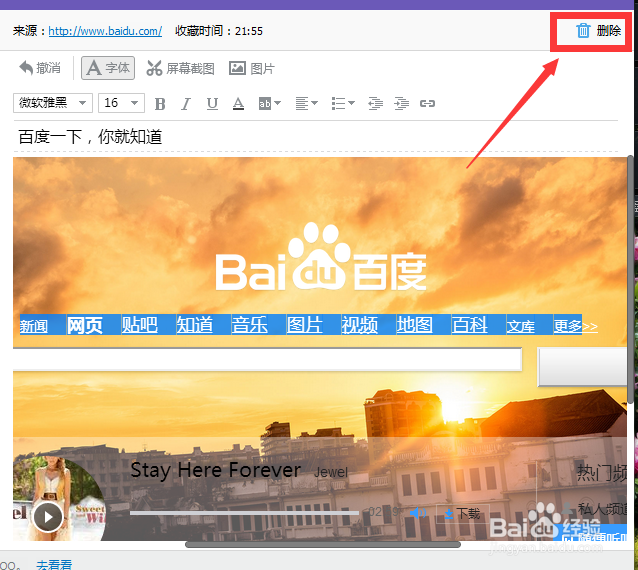Click the Baidu search input box
The width and height of the screenshot is (638, 570).
[x=267, y=359]
